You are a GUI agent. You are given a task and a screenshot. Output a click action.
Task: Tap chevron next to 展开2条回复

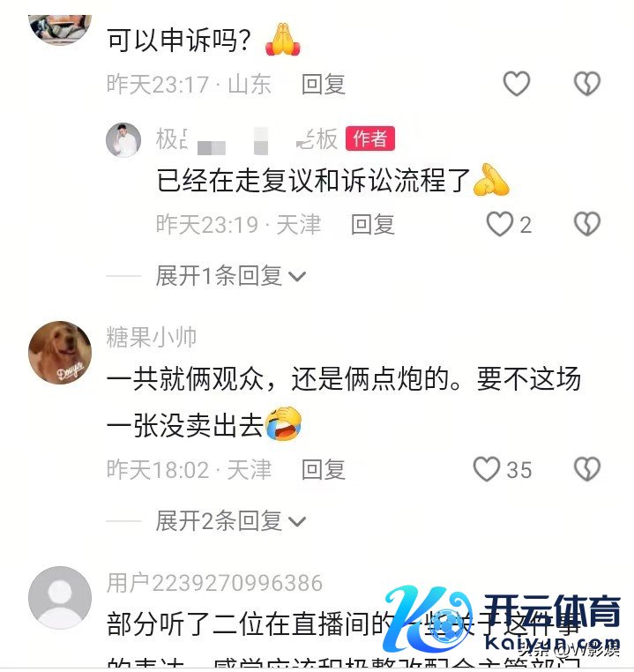click(297, 522)
